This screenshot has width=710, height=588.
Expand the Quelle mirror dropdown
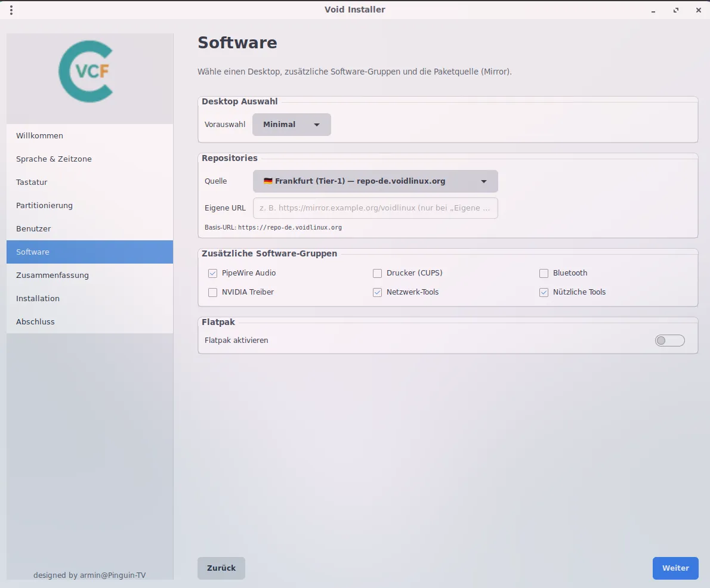tap(375, 181)
